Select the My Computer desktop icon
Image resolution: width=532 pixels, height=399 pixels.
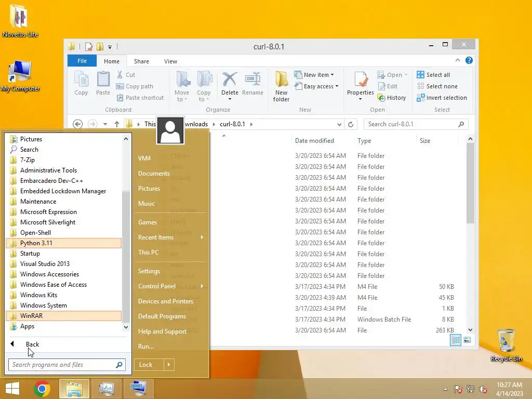coord(20,76)
